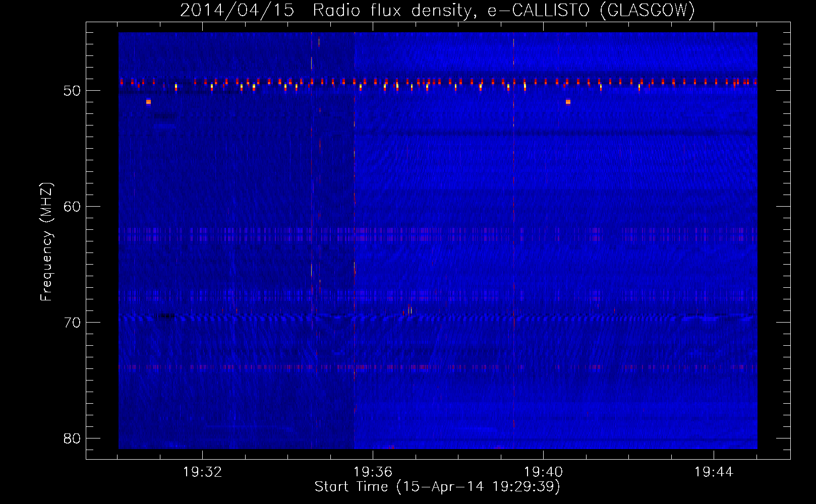816x504 pixels.
Task: Click the 'Start Time (15-Apr-14 19:29:39)' axis label
Action: pyautogui.click(x=437, y=487)
